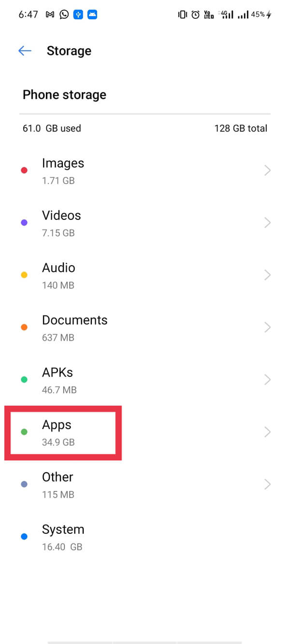Tap the Android debugging notification icon
Image resolution: width=290 pixels, height=644 pixels.
92,14
